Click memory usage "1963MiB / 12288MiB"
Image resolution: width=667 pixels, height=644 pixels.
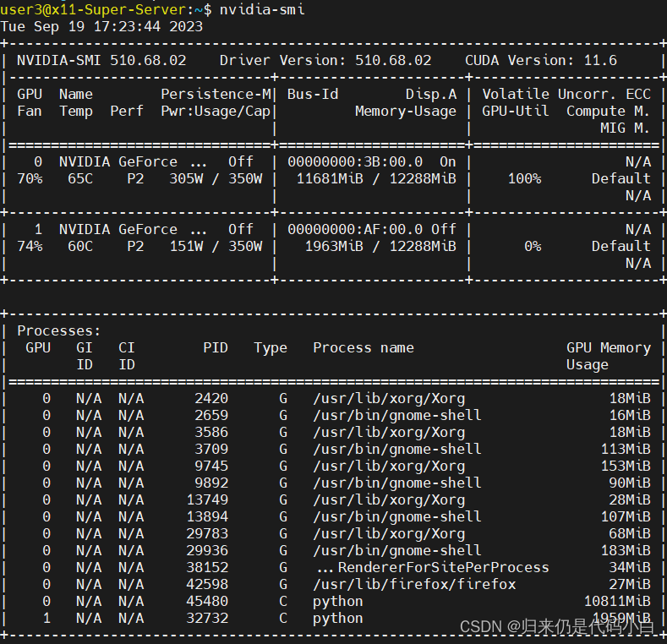[x=380, y=246]
